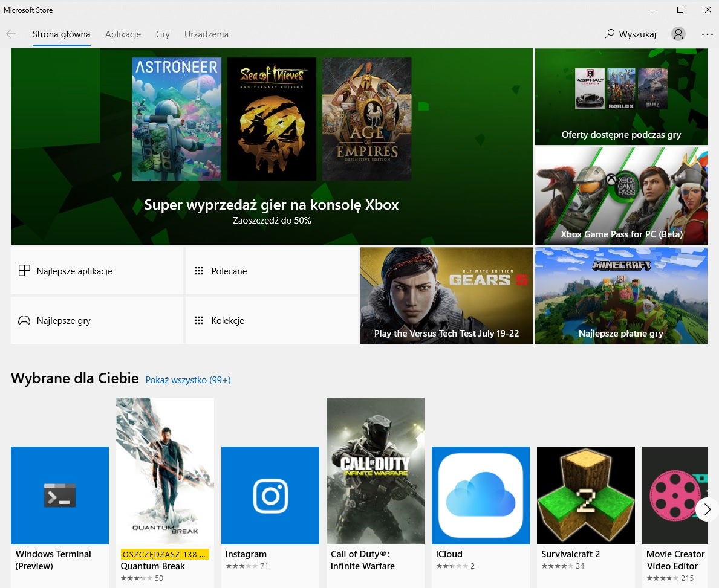Open the iCloud app icon tile
Viewport: 719px width, 588px height.
pos(481,496)
